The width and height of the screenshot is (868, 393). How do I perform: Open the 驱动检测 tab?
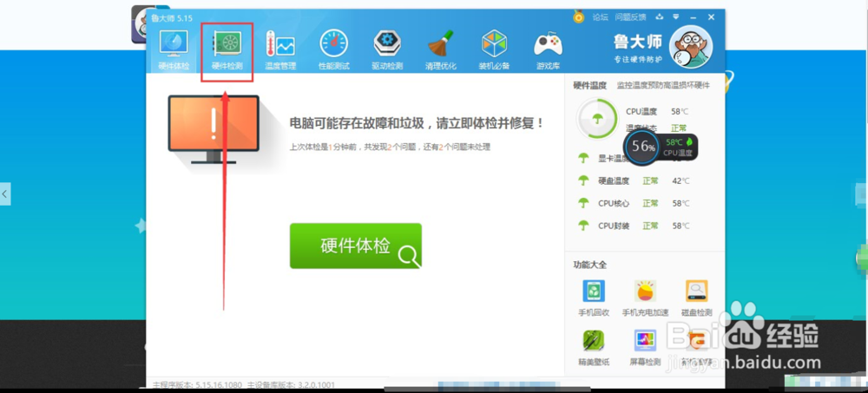click(387, 49)
